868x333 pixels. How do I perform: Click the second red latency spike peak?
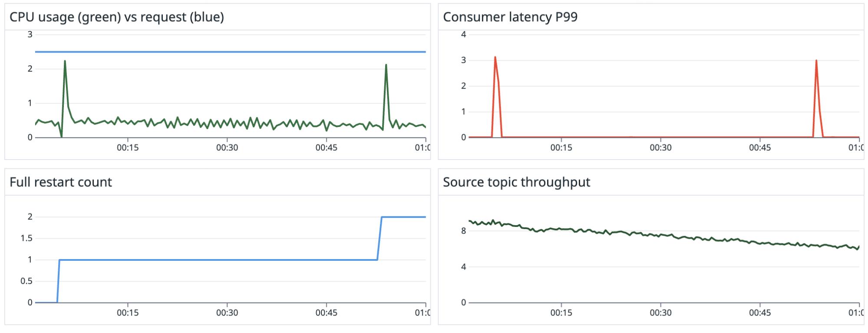[x=816, y=61]
